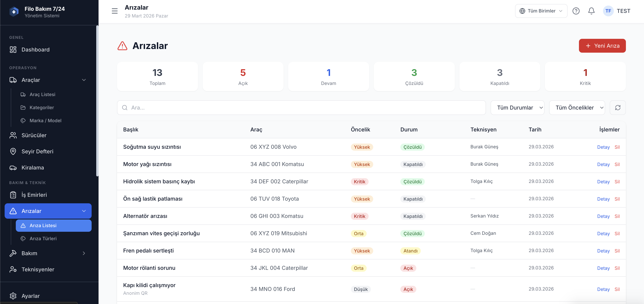
Task: Click the Filo Bakım logo icon
Action: click(14, 12)
